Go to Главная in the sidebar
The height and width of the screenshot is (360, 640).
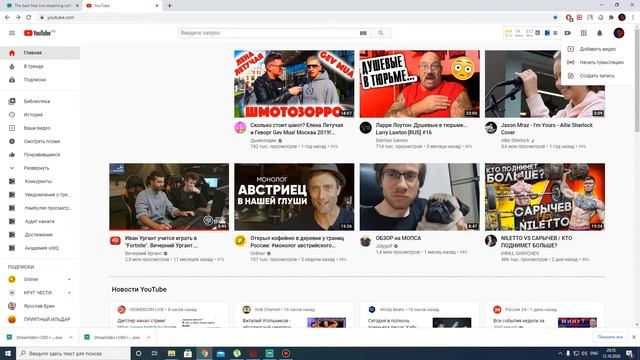click(40, 53)
